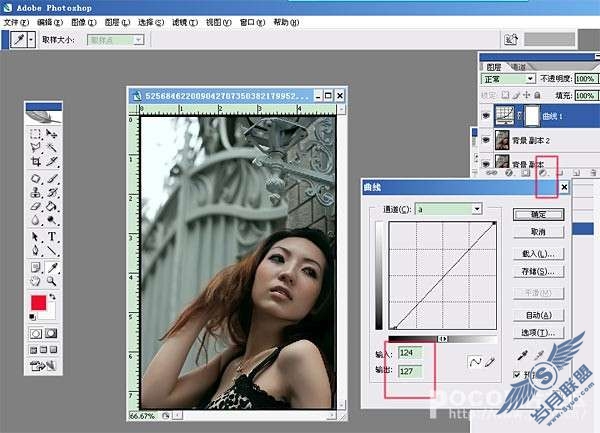Select the Hand tool

(x=35, y=282)
